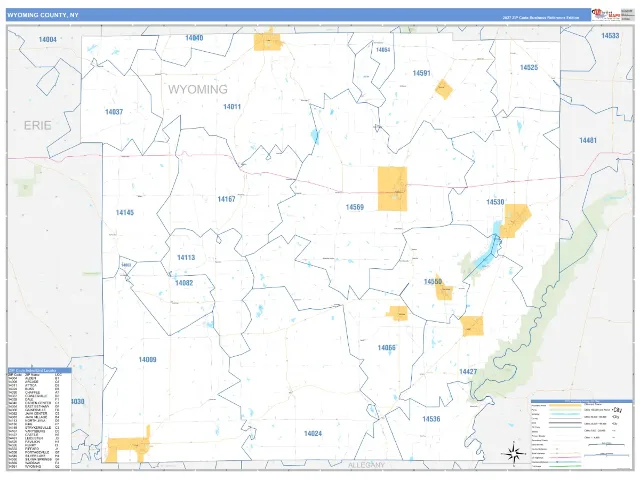This screenshot has width=640, height=480.
Task: Click the JAVA CENTER row in ZIP index
Action: [x=34, y=414]
